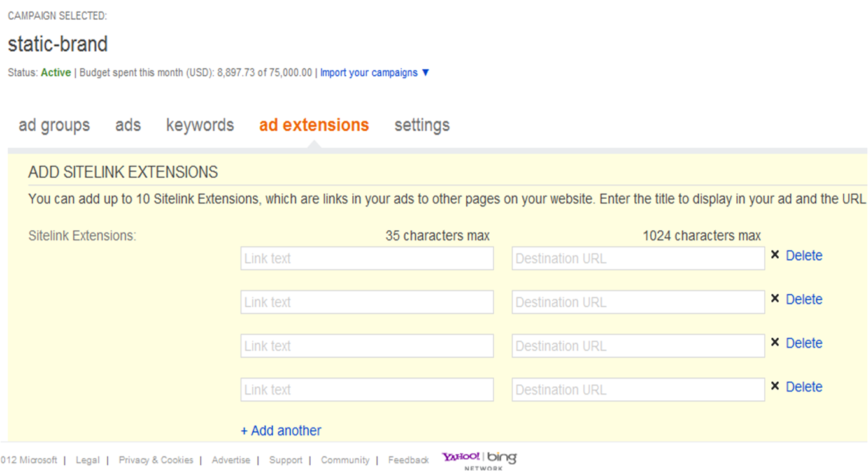868x471 pixels.
Task: Open the Privacy & Cookies footer link
Action: (156, 460)
